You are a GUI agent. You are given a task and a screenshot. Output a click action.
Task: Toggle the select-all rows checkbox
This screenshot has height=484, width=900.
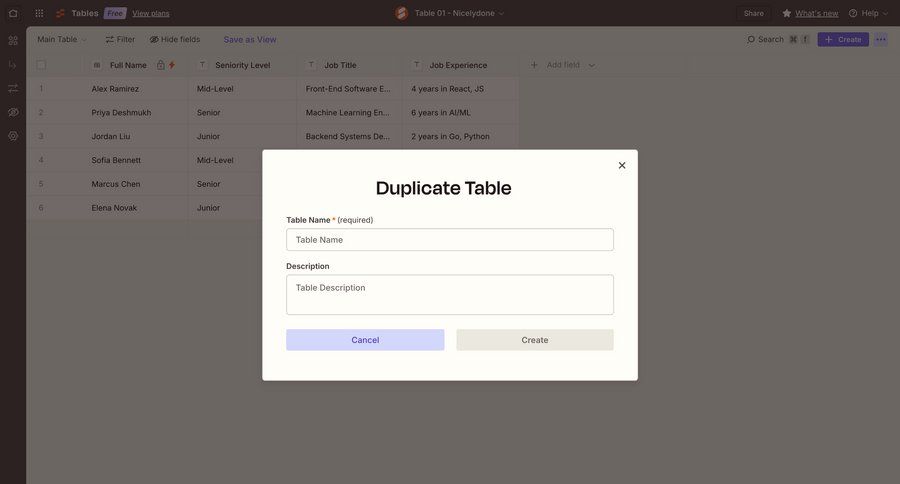point(41,65)
